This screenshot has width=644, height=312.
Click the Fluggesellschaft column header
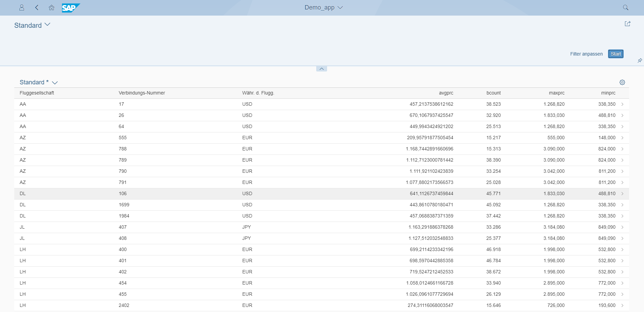(x=37, y=93)
